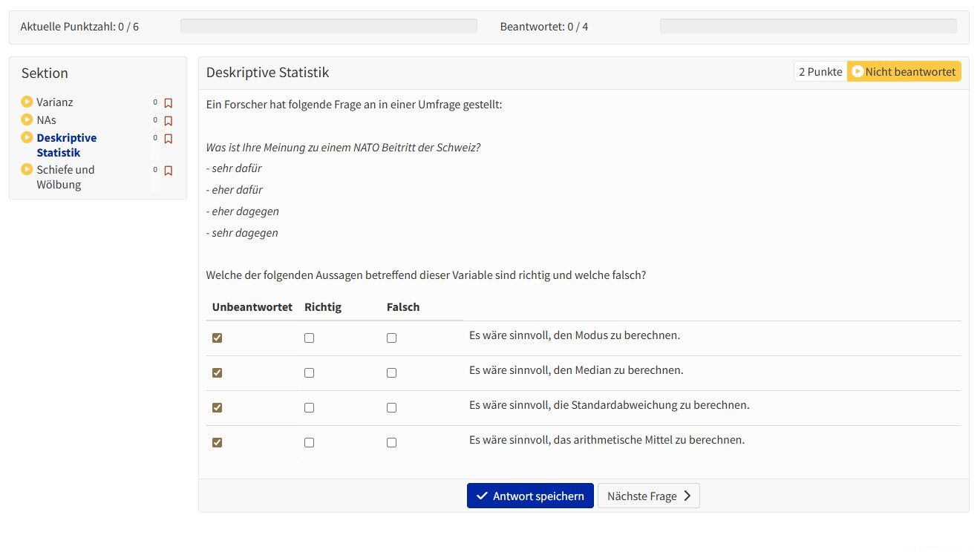980x552 pixels.
Task: Click the play icon next to Schiefe und Wölbung
Action: click(x=27, y=170)
